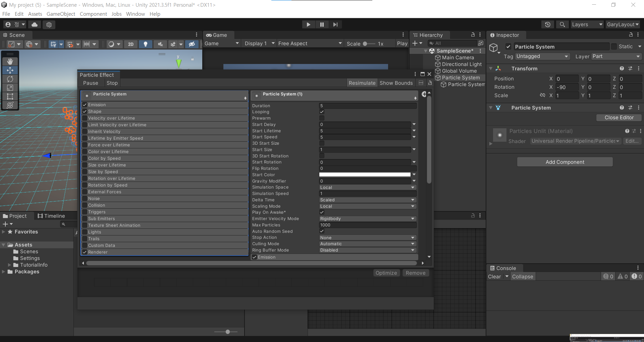
Task: Click the Step frame button
Action: pyautogui.click(x=335, y=24)
